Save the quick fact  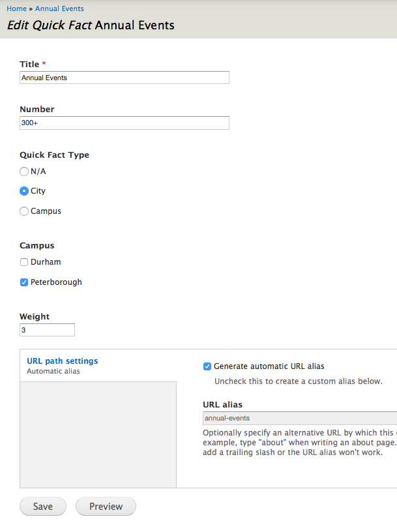(43, 507)
